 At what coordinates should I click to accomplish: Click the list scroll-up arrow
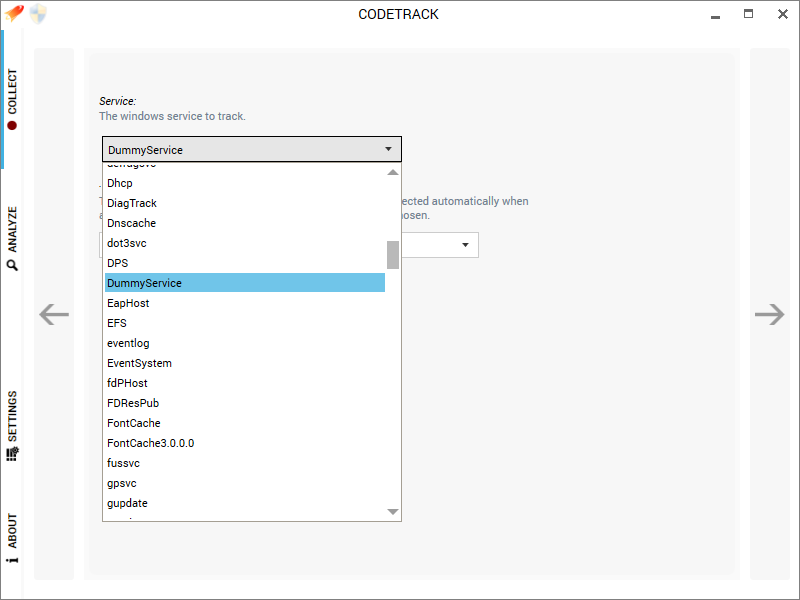coord(393,172)
